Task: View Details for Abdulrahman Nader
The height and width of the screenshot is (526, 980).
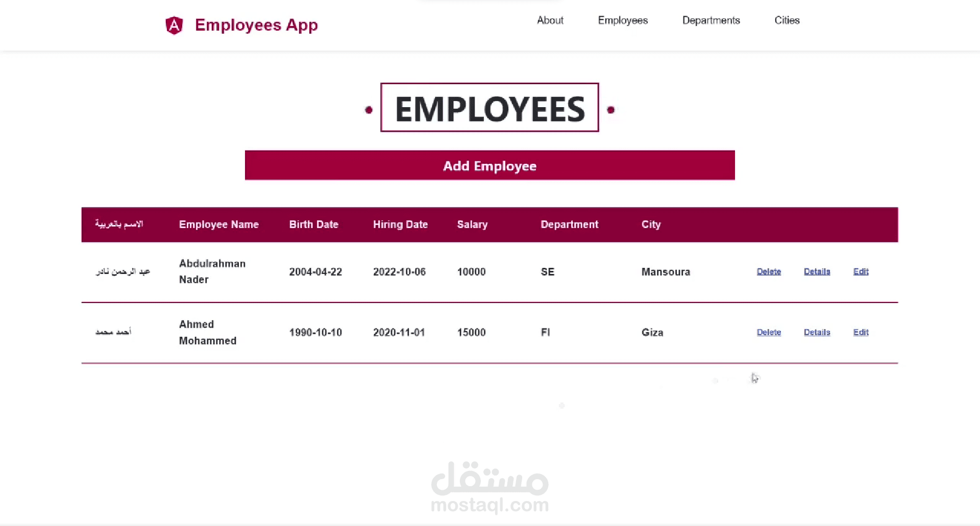Action: pyautogui.click(x=817, y=271)
